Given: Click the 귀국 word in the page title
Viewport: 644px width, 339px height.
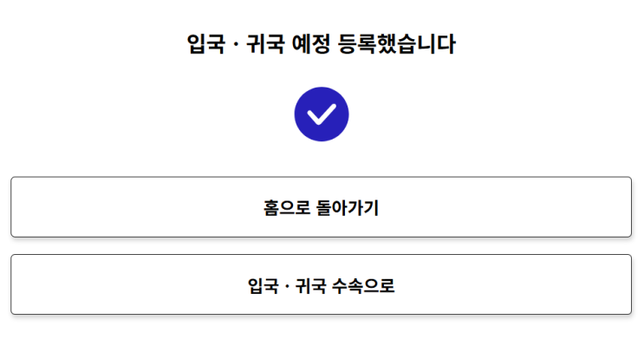Looking at the screenshot, I should point(265,44).
